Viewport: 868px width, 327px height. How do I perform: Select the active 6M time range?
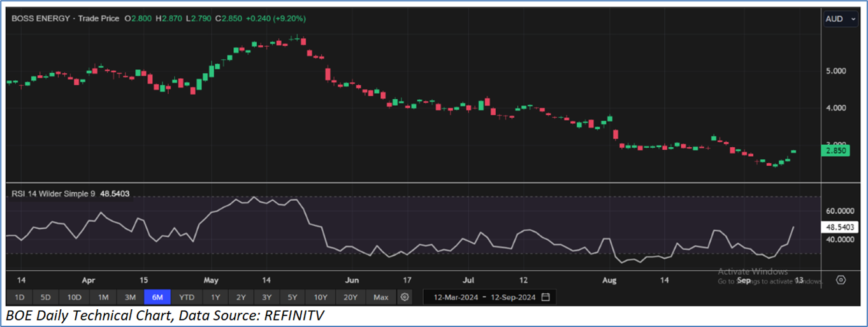pyautogui.click(x=157, y=297)
